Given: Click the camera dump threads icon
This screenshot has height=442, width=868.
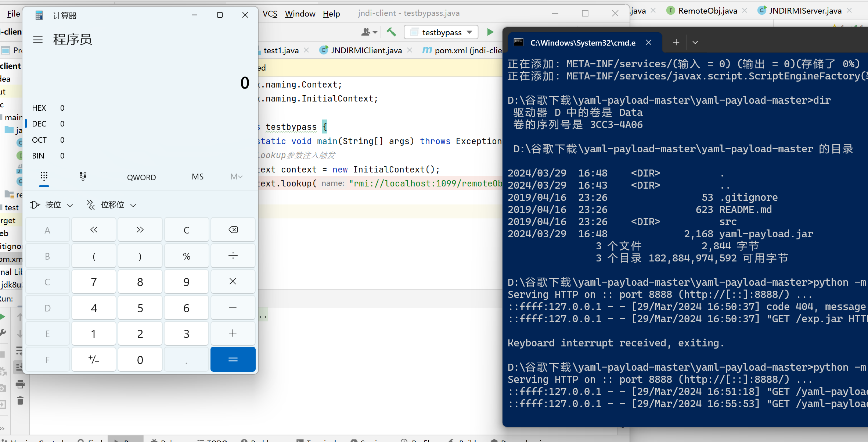Looking at the screenshot, I should pyautogui.click(x=2, y=388).
